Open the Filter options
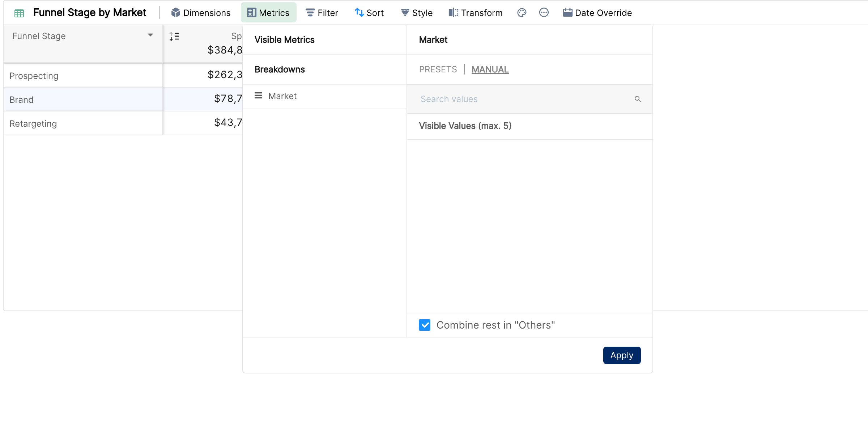The image size is (868, 427). coord(322,13)
